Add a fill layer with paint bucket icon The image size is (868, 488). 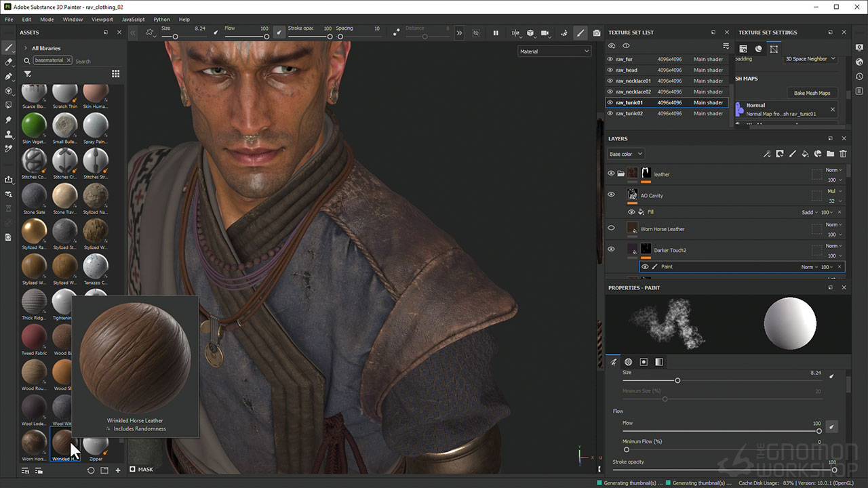[805, 154]
